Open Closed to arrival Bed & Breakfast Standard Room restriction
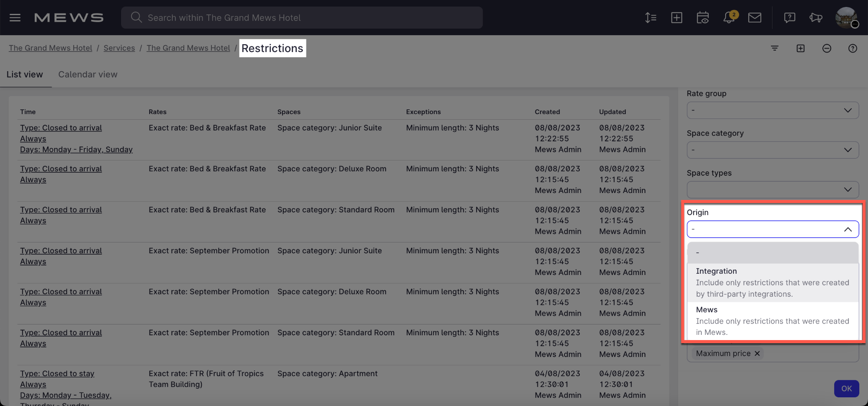 click(61, 210)
